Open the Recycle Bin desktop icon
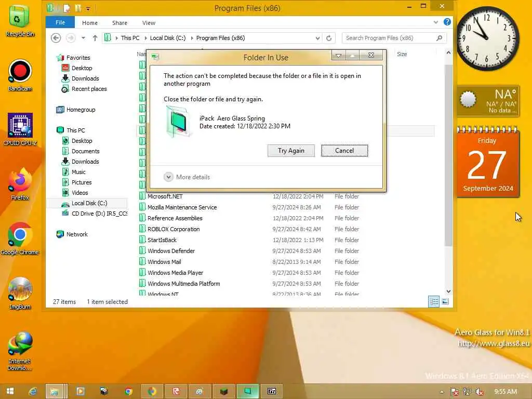 click(20, 21)
